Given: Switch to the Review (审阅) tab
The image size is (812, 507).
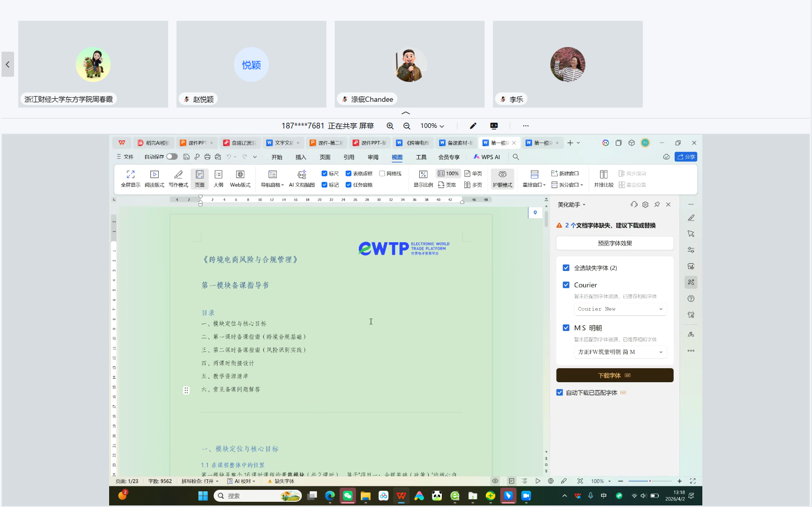Looking at the screenshot, I should click(373, 157).
